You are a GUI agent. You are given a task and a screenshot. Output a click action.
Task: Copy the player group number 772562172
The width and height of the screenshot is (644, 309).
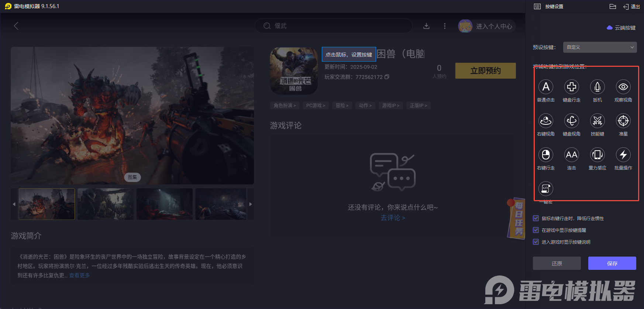[387, 77]
